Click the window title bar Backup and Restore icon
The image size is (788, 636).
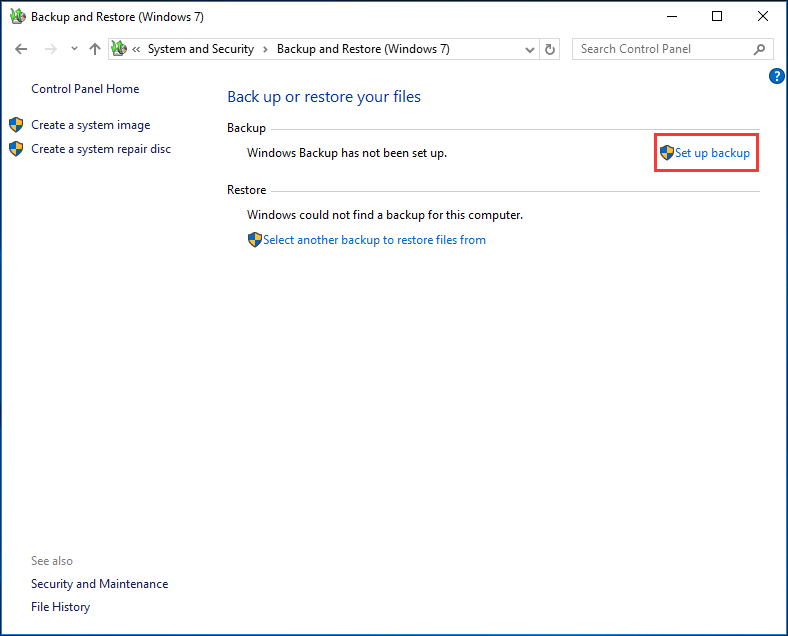(x=18, y=17)
